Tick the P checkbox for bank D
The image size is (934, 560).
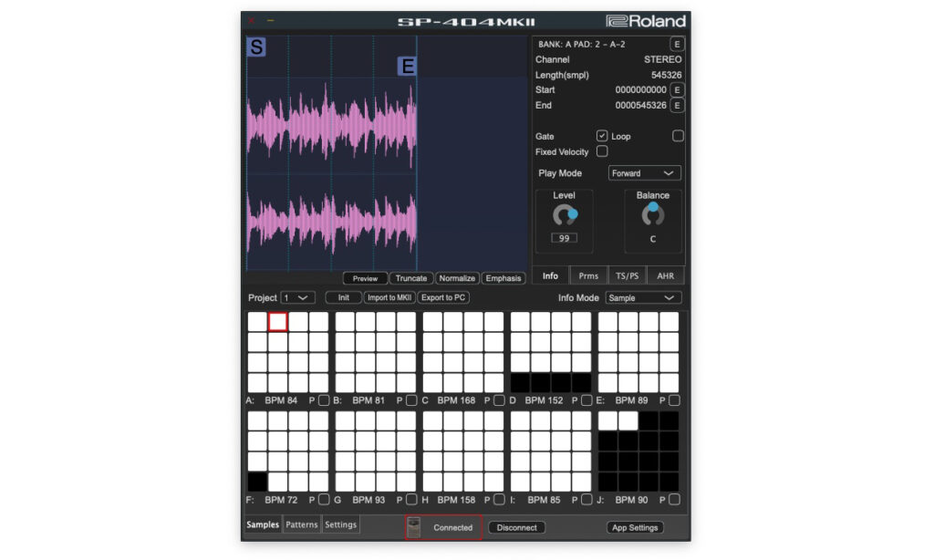[x=586, y=400]
